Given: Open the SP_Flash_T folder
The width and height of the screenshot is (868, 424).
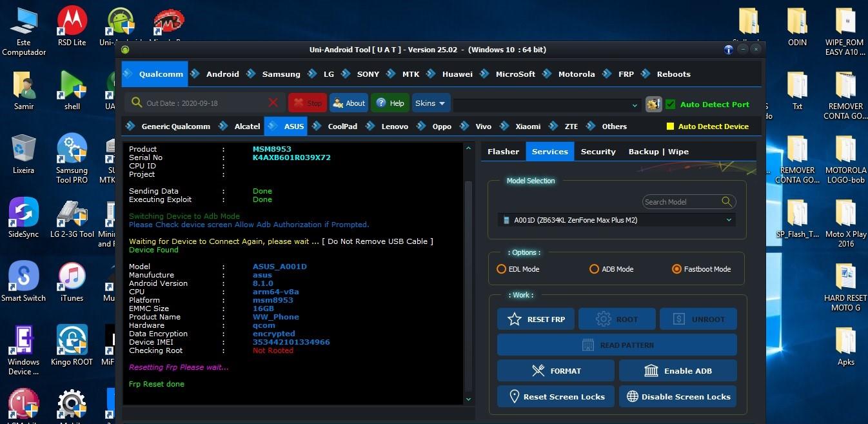Looking at the screenshot, I should 798,218.
